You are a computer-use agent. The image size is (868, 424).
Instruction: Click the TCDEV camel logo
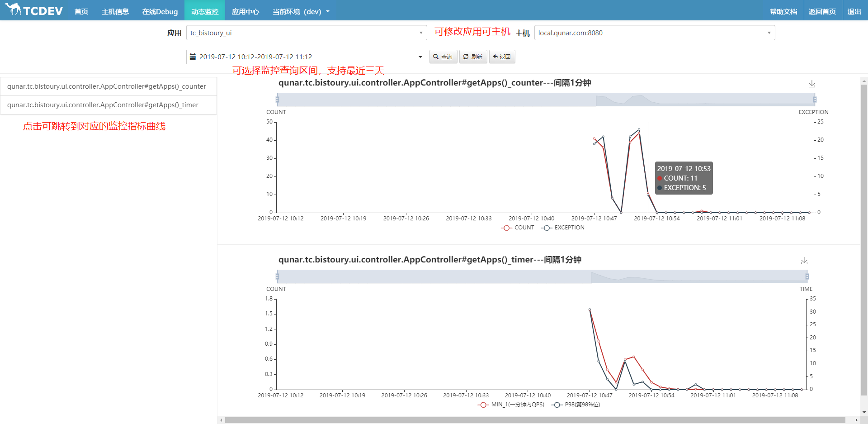(34, 10)
